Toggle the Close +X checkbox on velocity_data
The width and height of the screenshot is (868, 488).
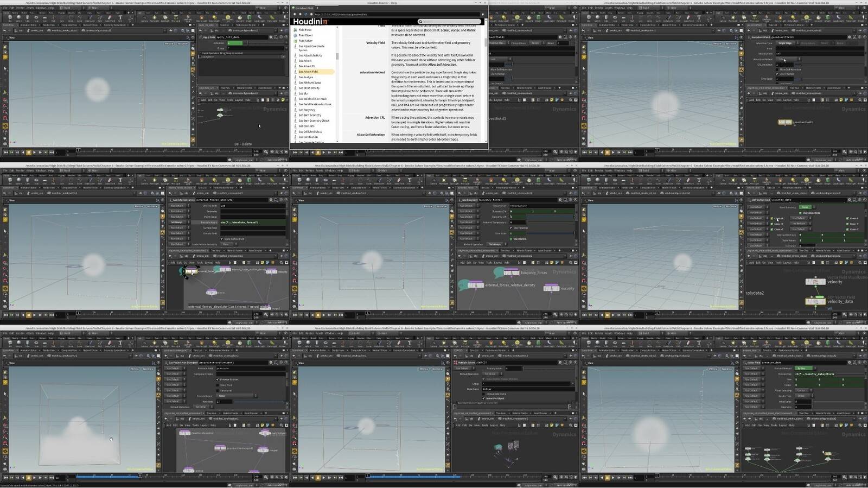tap(771, 218)
